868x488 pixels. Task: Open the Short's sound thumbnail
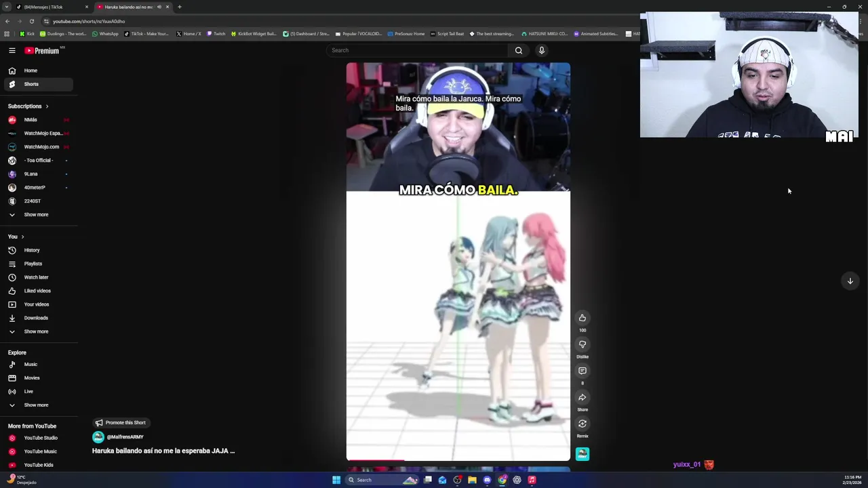pyautogui.click(x=583, y=454)
